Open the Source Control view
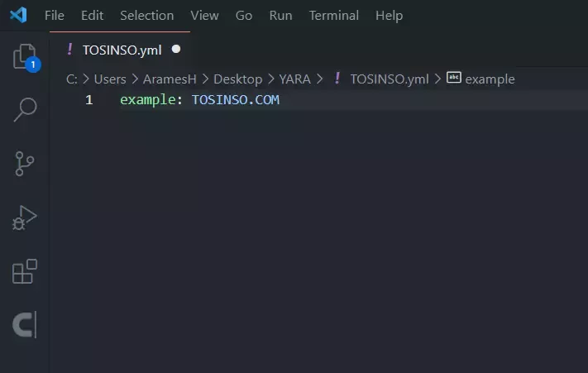The image size is (588, 373). coord(25,164)
